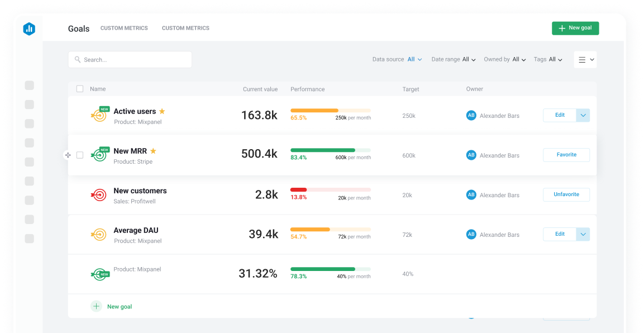Click the New customers red target icon
Viewport: 644px width, 333px height.
click(98, 194)
